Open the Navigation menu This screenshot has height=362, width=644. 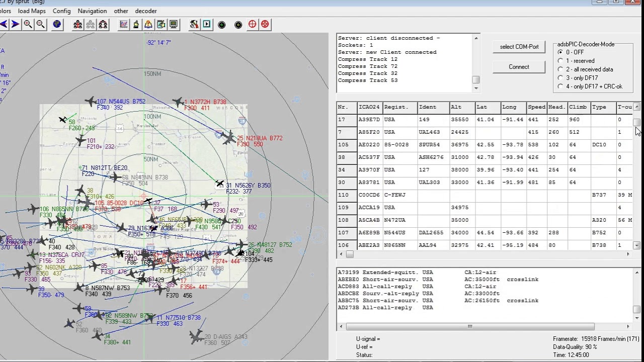(x=92, y=11)
